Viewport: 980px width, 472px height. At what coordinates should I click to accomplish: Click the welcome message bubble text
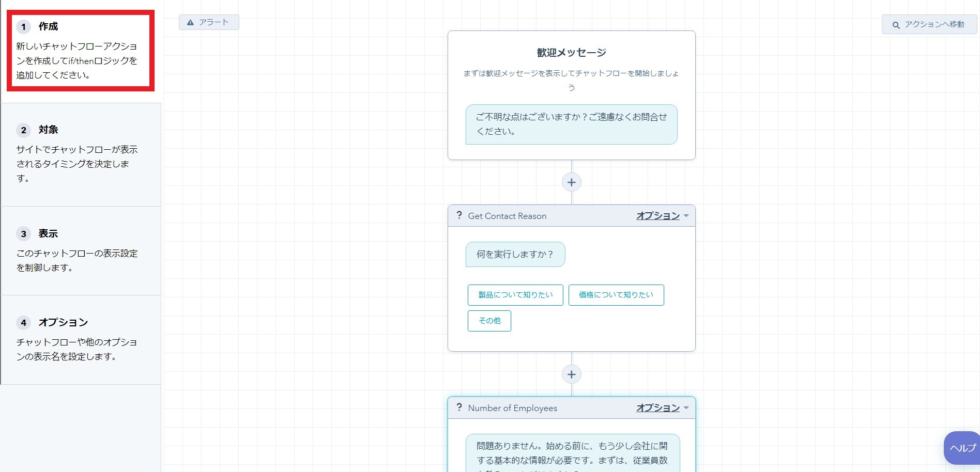(571, 124)
